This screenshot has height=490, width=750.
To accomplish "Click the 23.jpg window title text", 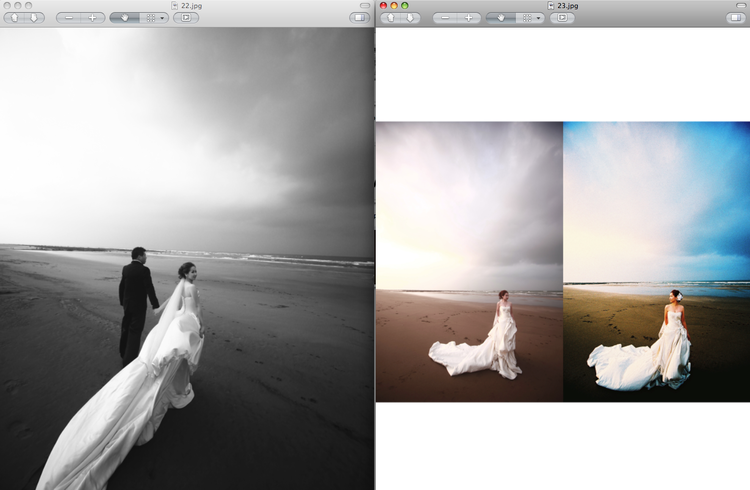I will click(x=568, y=6).
